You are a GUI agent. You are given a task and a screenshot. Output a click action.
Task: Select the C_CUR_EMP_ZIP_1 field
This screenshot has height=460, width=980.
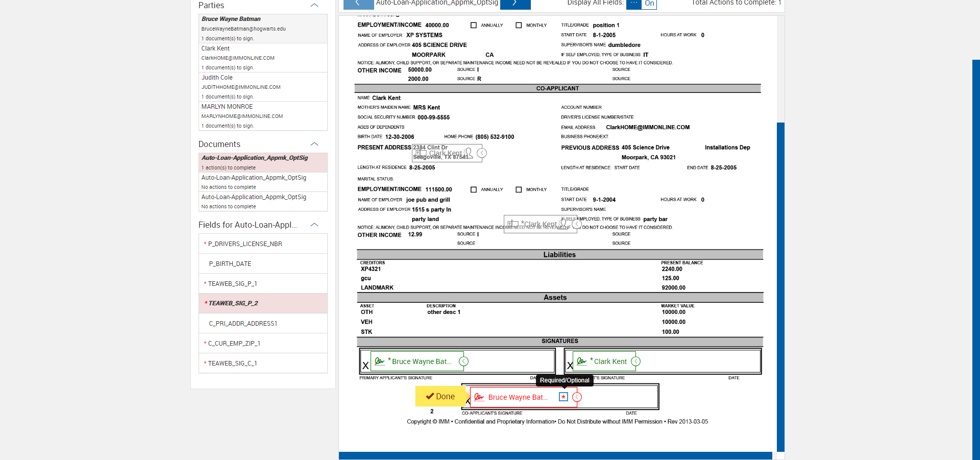tap(263, 344)
